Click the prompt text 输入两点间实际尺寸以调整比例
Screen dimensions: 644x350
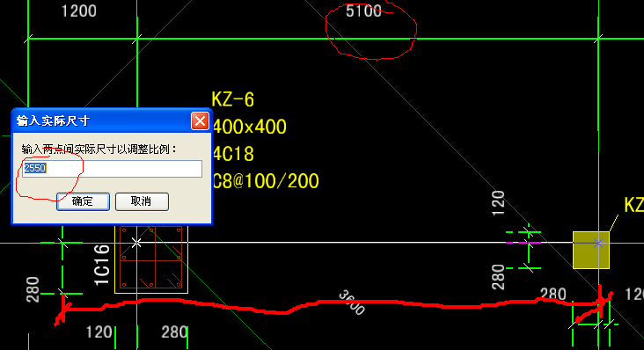click(x=99, y=149)
